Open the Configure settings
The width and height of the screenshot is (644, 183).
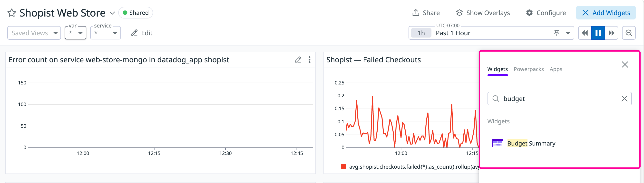546,13
